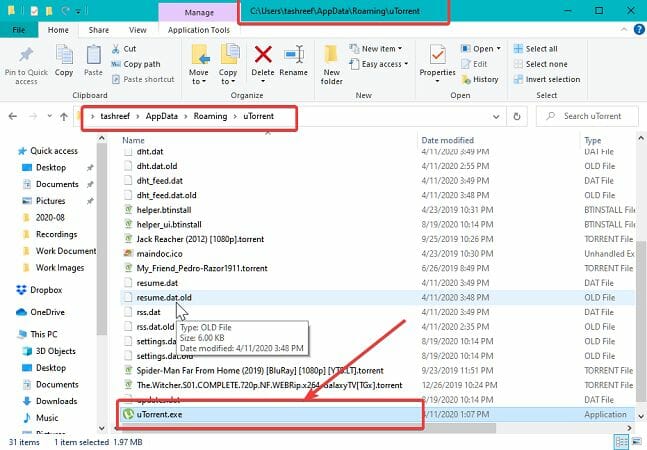Click the file list vertical scrollbar
Screen dimensions: 647x450
point(641,322)
